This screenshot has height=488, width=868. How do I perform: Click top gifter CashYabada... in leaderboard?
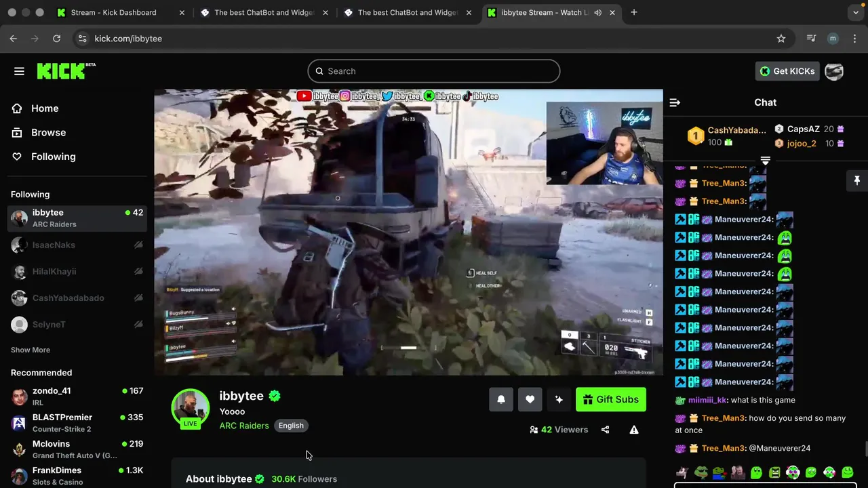pyautogui.click(x=736, y=130)
